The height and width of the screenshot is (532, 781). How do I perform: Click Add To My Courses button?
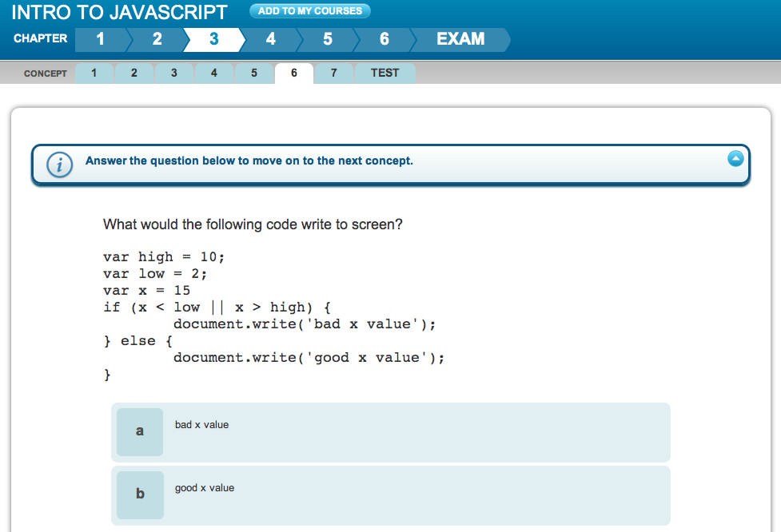click(310, 11)
